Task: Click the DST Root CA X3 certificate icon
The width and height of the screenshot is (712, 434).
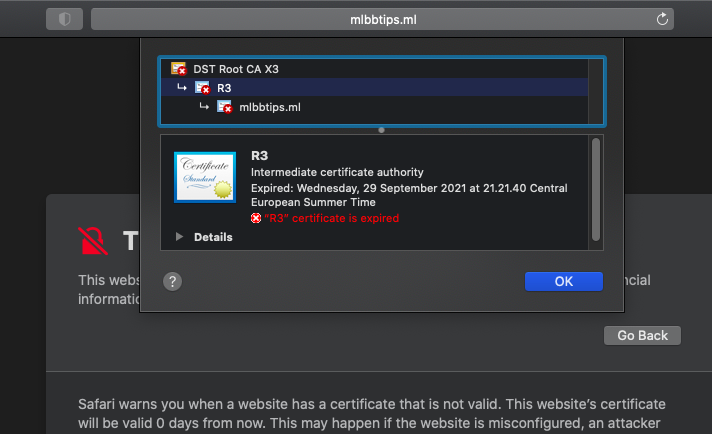Action: (178, 69)
